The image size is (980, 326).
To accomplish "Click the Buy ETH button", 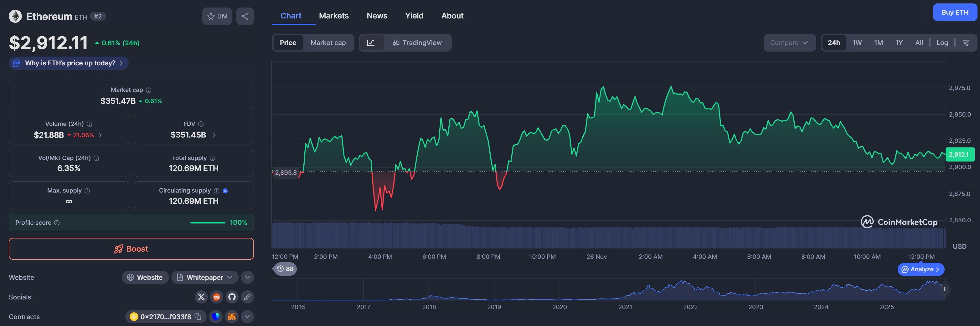I will [955, 12].
